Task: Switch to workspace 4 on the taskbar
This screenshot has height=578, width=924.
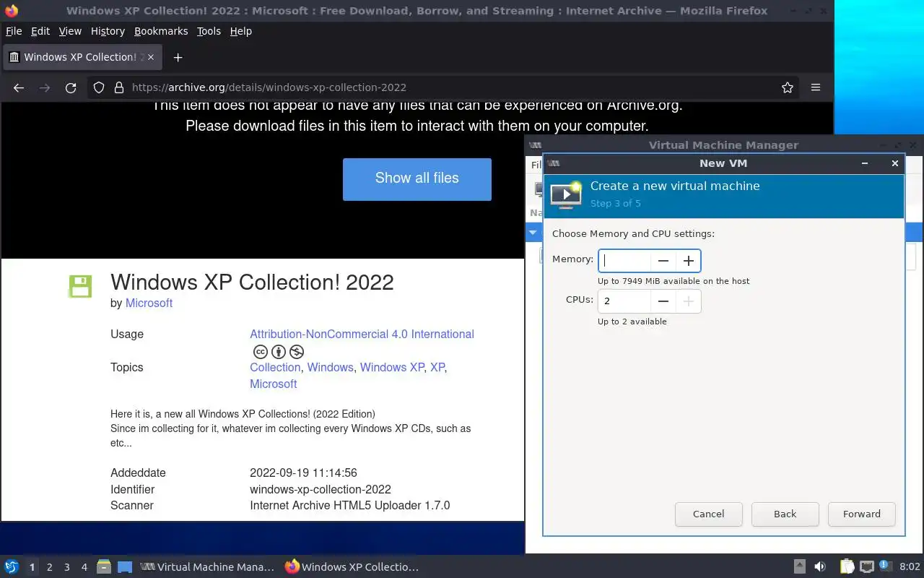Action: click(84, 567)
